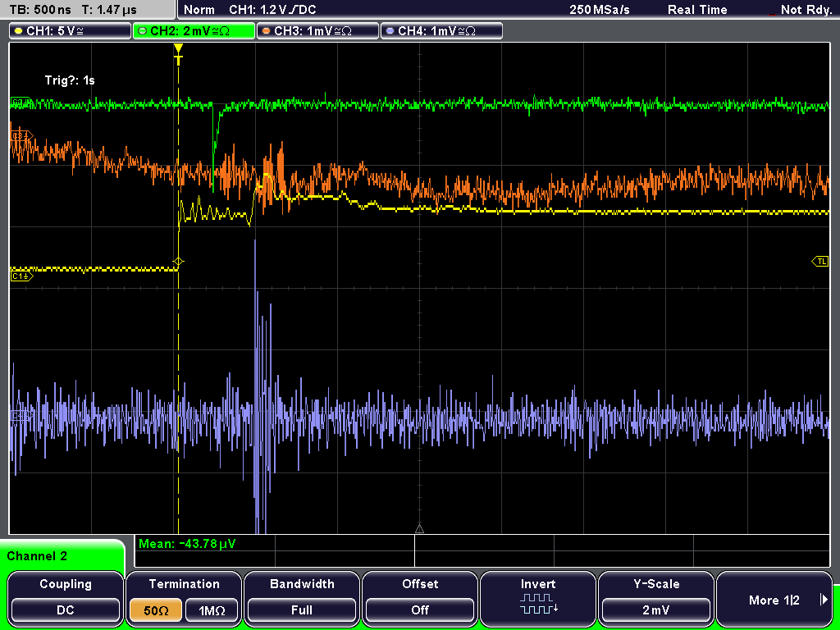840x630 pixels.
Task: Select the CH4: 1 mV channel tab
Action: (x=441, y=31)
